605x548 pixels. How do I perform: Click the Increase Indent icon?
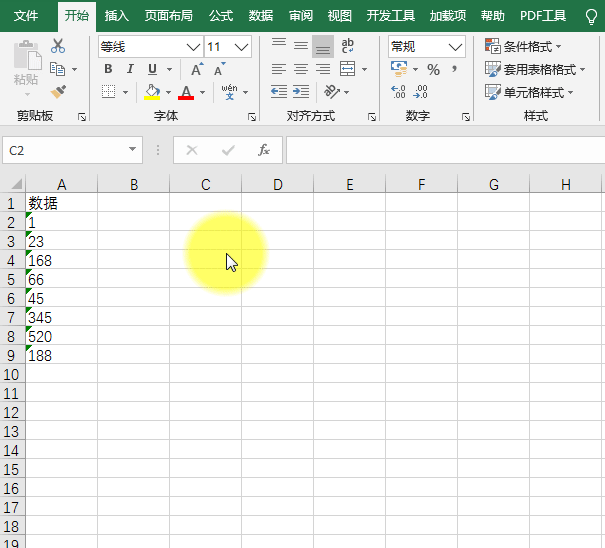tap(301, 92)
